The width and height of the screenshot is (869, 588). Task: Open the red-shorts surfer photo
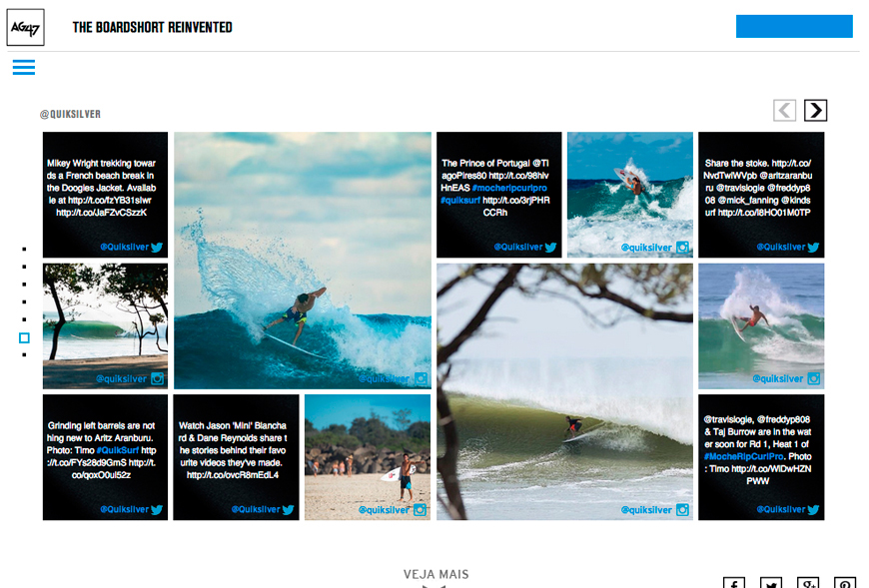coord(761,326)
